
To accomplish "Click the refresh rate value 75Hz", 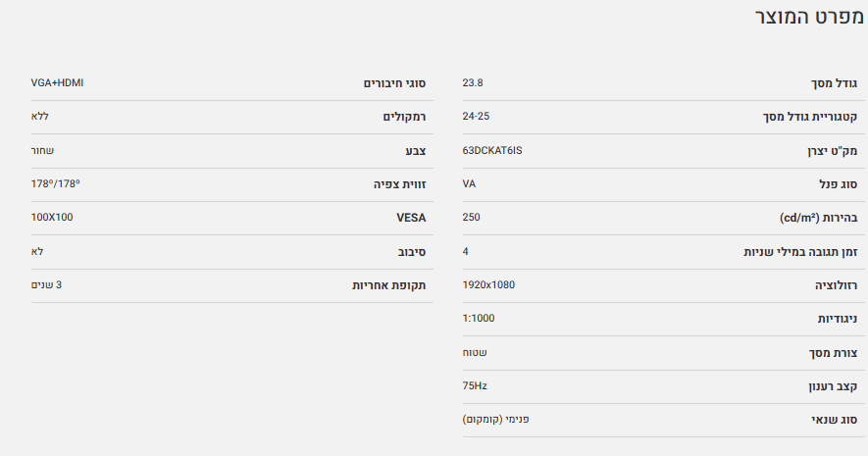I will 475,385.
